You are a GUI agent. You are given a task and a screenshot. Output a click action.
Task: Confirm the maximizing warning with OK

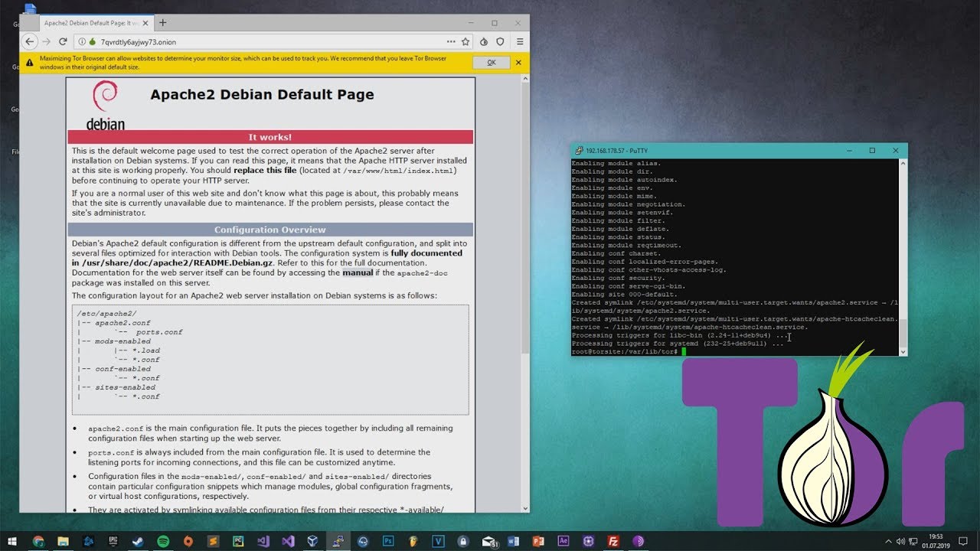pyautogui.click(x=492, y=62)
